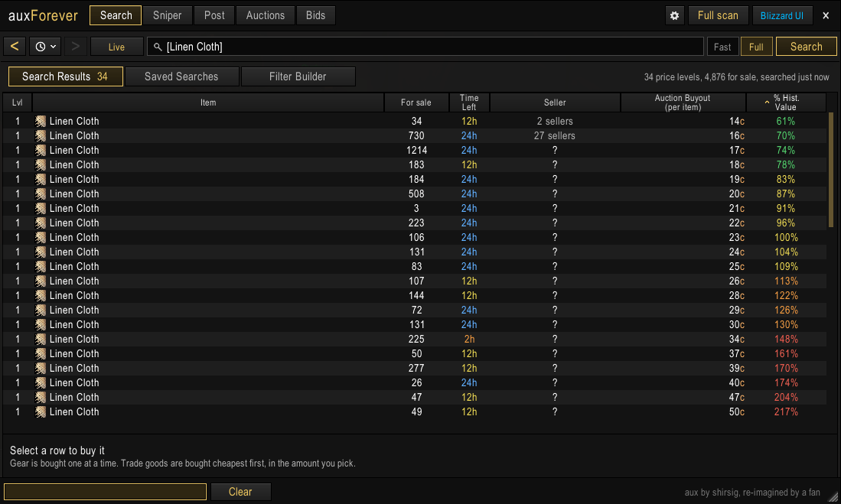Click the results list scrollbar
The width and height of the screenshot is (841, 504).
point(831,170)
